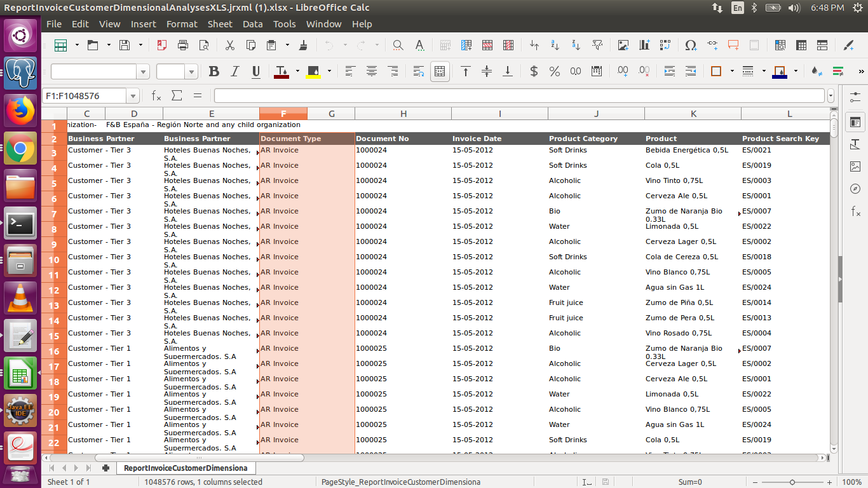868x488 pixels.
Task: Click the AutoFilter funnel icon
Action: (x=597, y=45)
